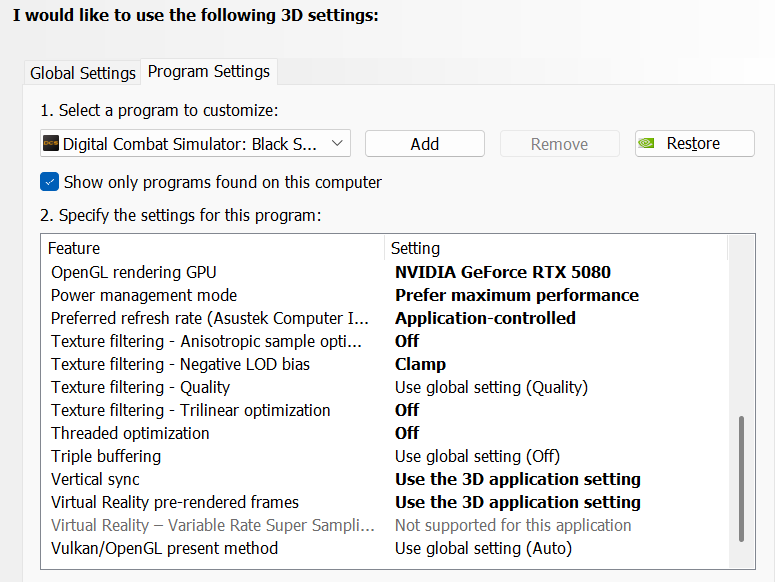Screen dimensions: 775x582
Task: Open the Clamp setting value
Action: point(420,365)
